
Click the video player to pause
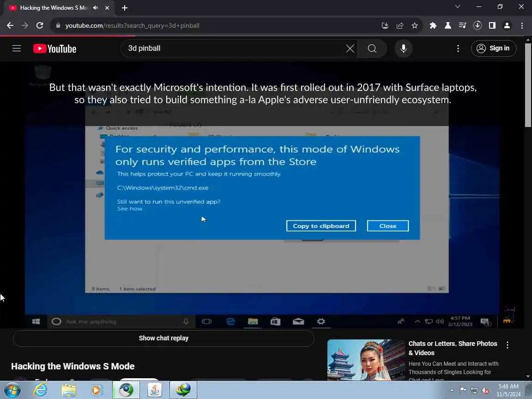click(x=262, y=195)
